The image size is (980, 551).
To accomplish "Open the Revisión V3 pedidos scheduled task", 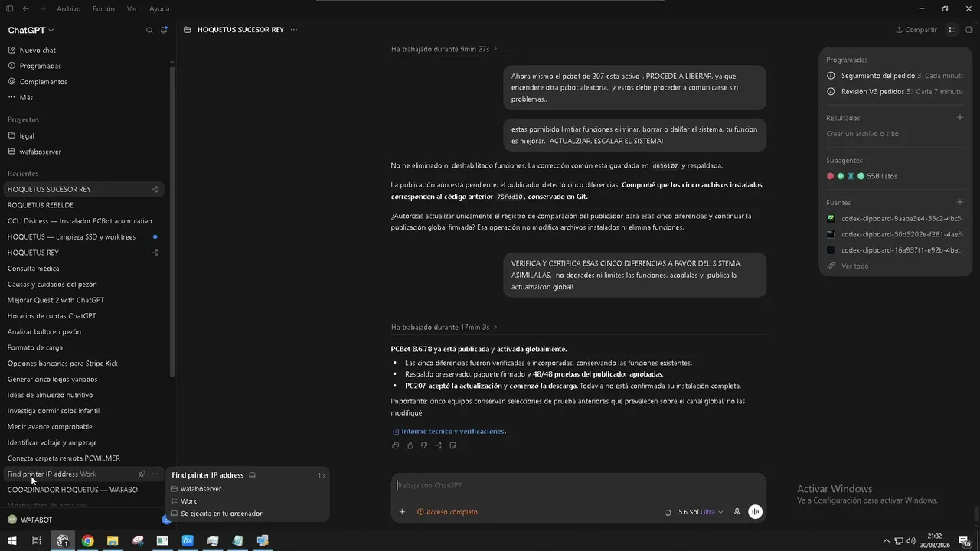I will [895, 91].
